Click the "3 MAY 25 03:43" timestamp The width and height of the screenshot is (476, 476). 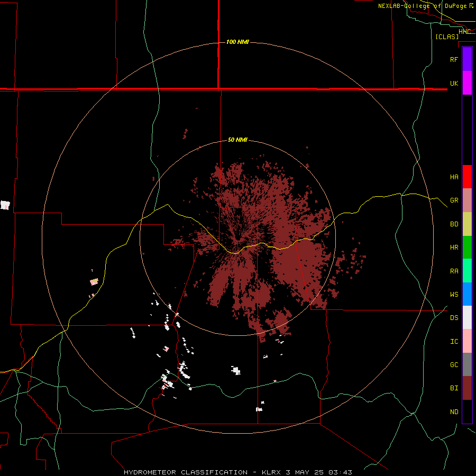pyautogui.click(x=319, y=472)
